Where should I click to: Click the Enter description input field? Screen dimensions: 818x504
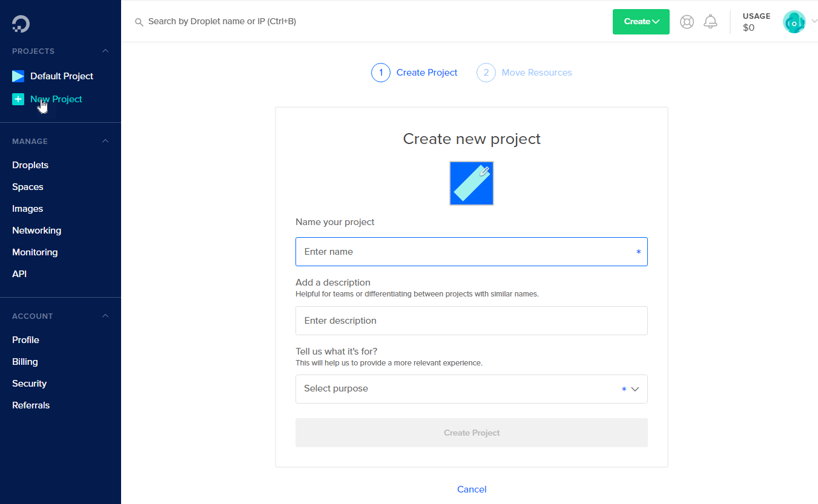coord(472,320)
